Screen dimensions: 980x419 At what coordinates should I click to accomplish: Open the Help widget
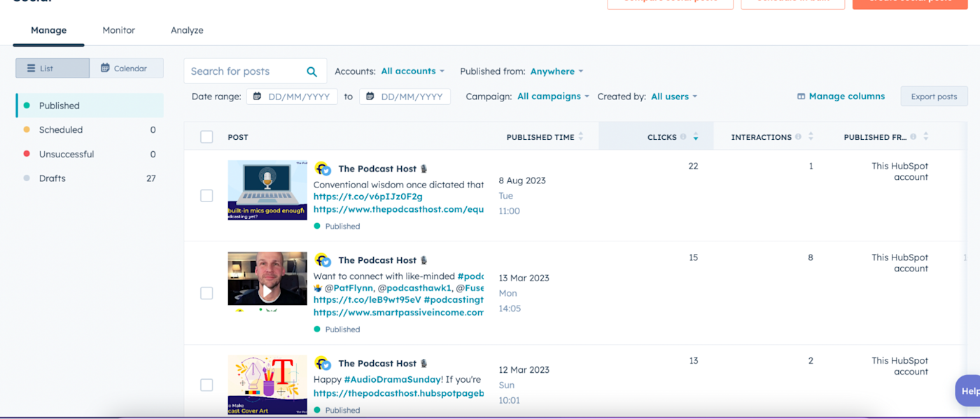tap(968, 390)
